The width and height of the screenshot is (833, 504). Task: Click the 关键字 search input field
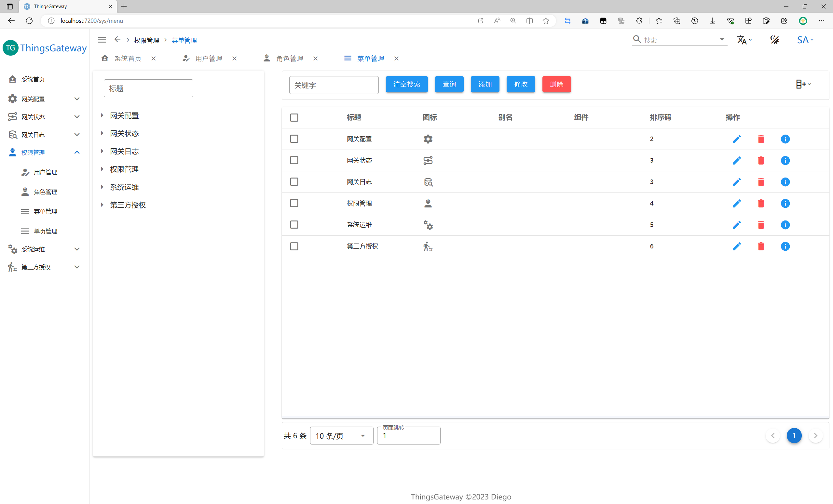pos(333,85)
